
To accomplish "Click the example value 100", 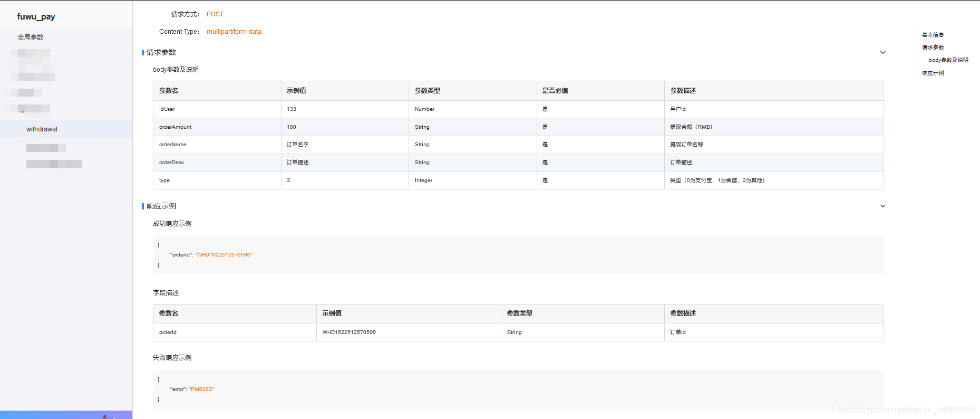I will tap(292, 127).
